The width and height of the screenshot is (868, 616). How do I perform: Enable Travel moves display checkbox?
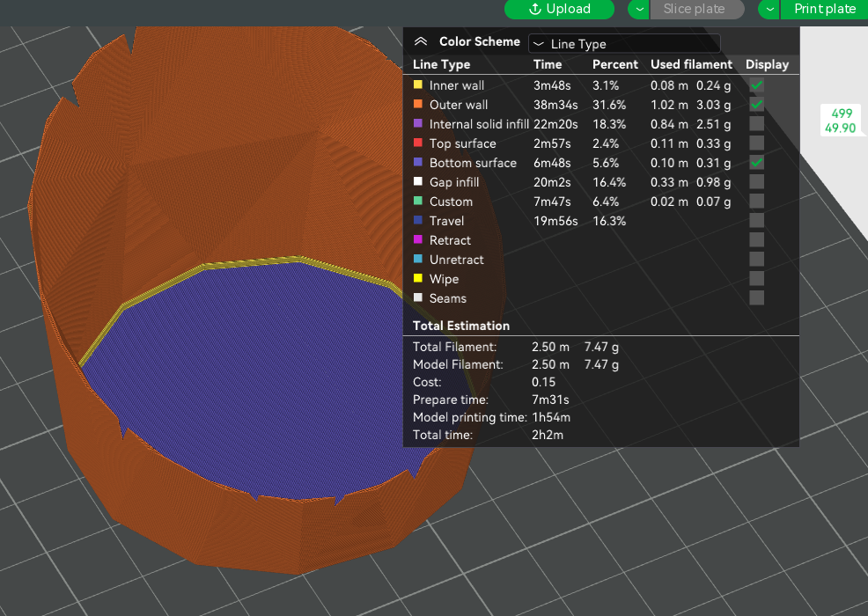click(756, 221)
